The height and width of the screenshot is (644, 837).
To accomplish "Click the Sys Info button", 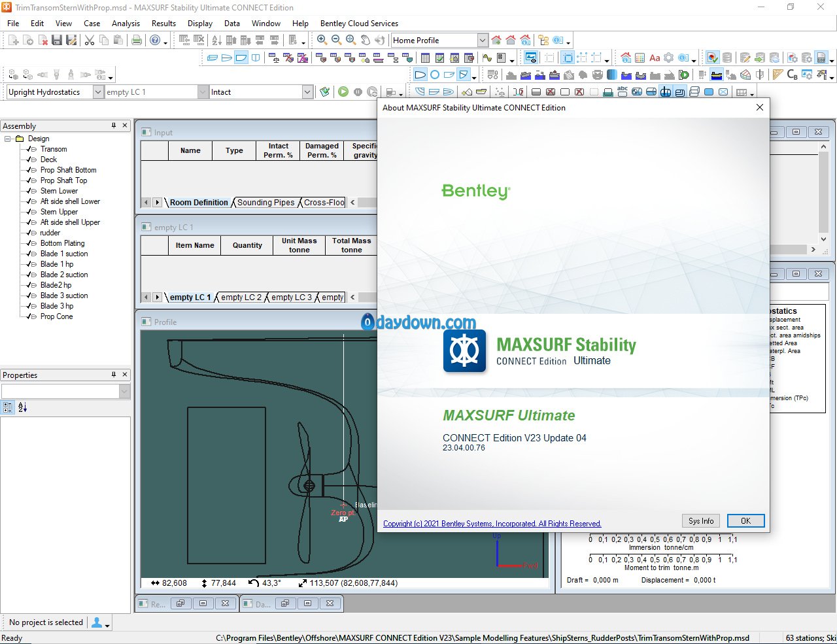I will tap(701, 521).
